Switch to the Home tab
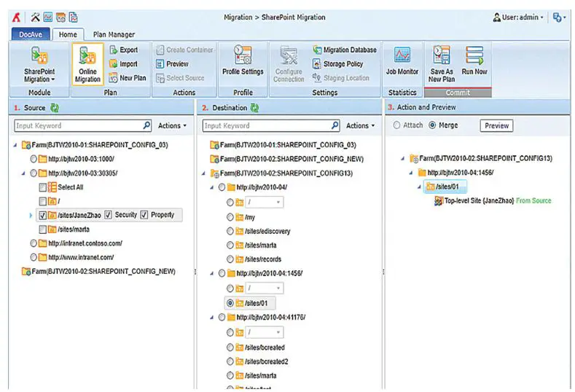 tap(68, 34)
